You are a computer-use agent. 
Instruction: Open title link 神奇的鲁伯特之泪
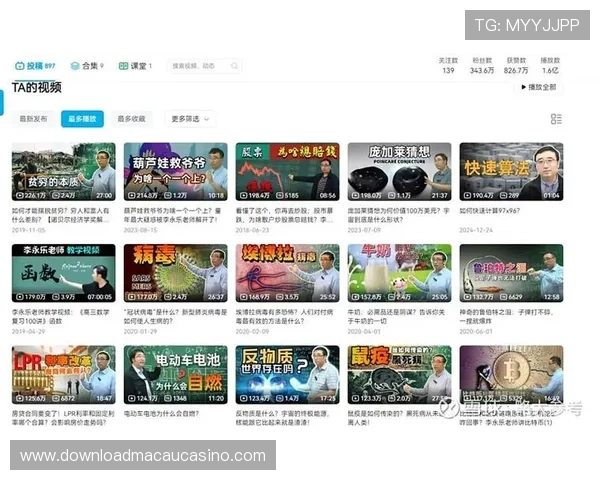pos(507,317)
